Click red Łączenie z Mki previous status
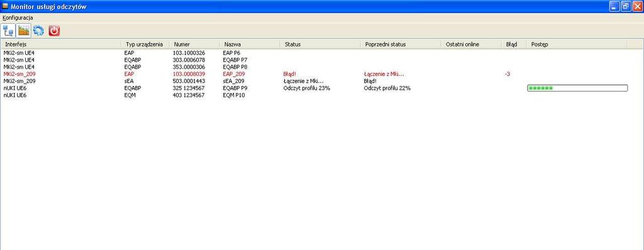 384,74
